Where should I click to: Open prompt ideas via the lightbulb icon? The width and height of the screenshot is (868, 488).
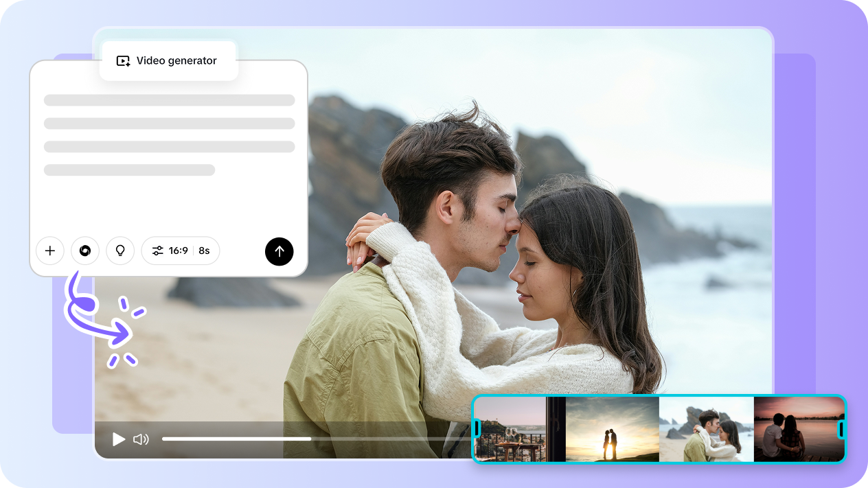(120, 251)
